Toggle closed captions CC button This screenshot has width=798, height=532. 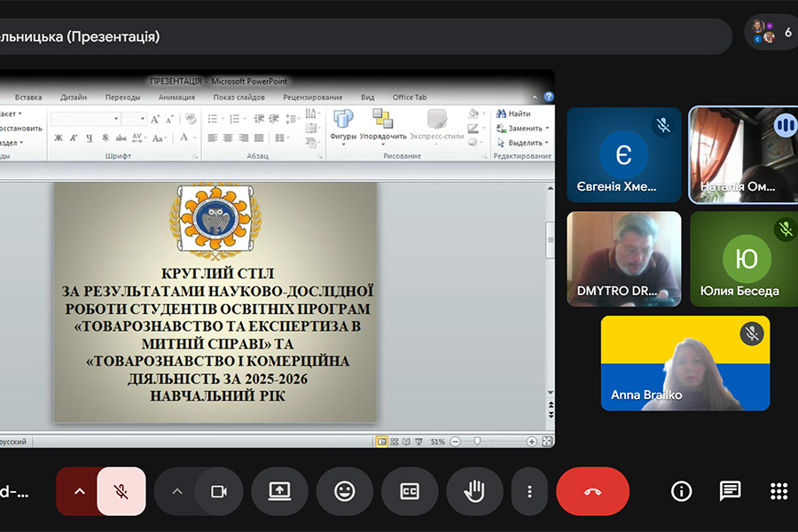(410, 491)
